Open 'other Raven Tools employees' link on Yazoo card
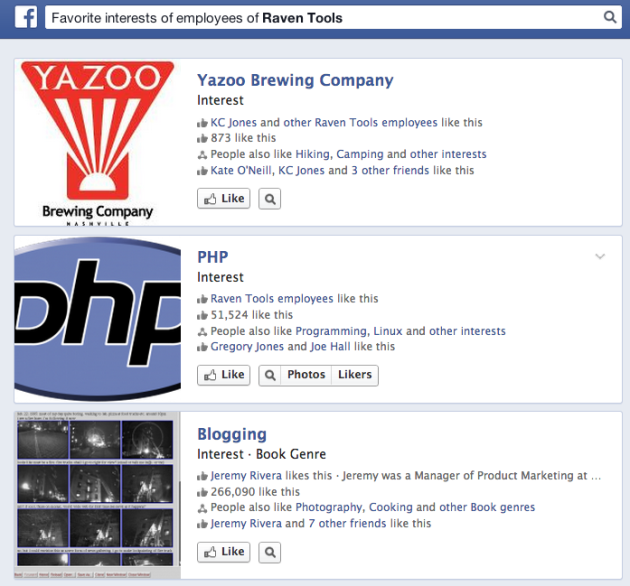This screenshot has height=586, width=630. click(360, 122)
